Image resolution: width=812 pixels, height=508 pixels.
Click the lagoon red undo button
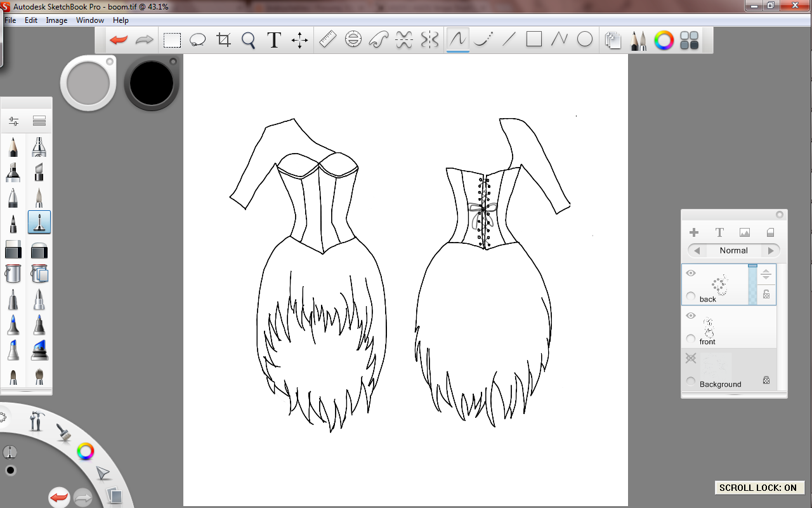click(x=59, y=497)
